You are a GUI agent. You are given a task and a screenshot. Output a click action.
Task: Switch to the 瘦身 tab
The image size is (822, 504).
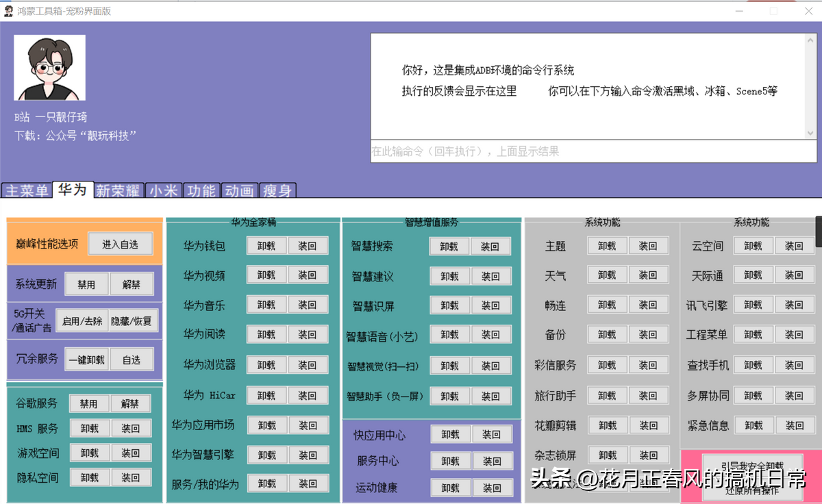point(277,190)
